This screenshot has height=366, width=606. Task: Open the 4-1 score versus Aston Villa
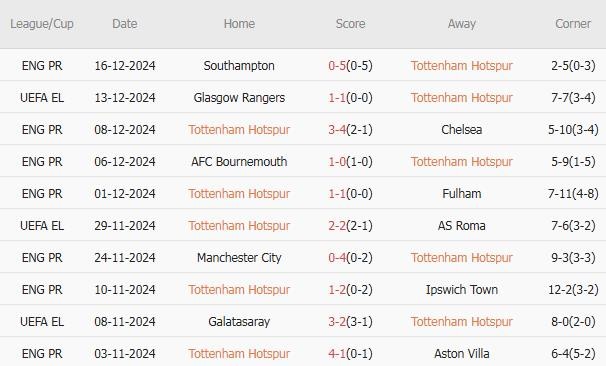pyautogui.click(x=337, y=354)
